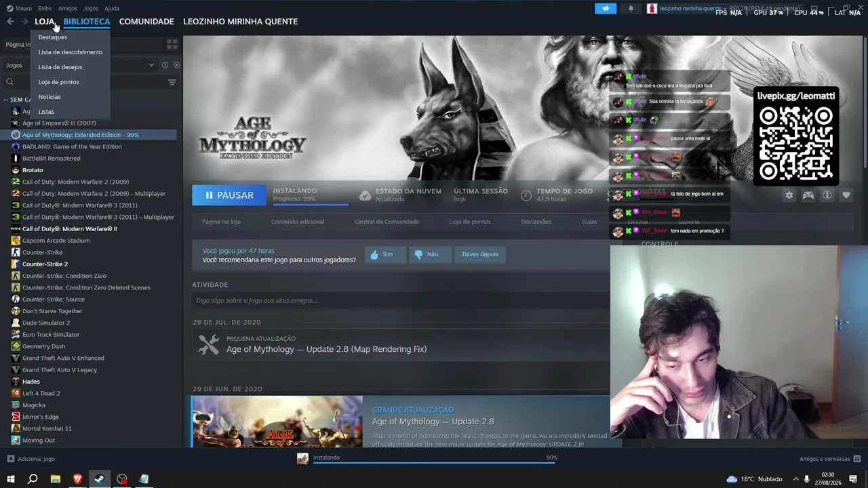This screenshot has height=488, width=868.
Task: Open the announcements megaphone button
Action: (606, 9)
